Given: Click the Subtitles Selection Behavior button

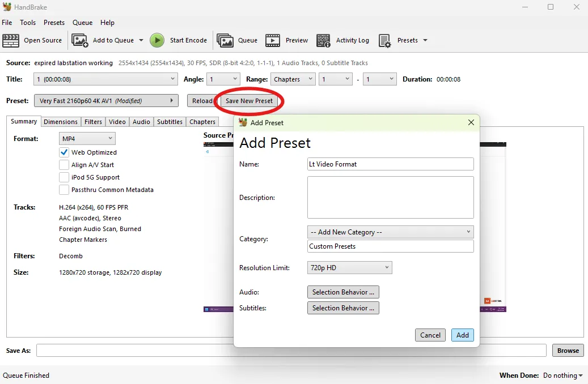Looking at the screenshot, I should 343,308.
